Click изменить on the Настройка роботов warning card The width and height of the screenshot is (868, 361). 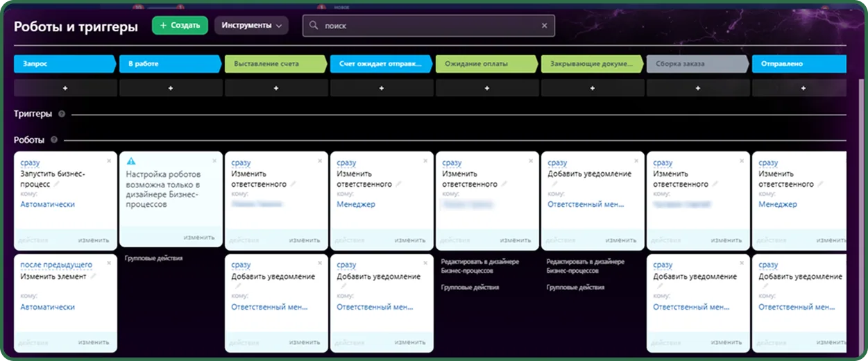[199, 237]
